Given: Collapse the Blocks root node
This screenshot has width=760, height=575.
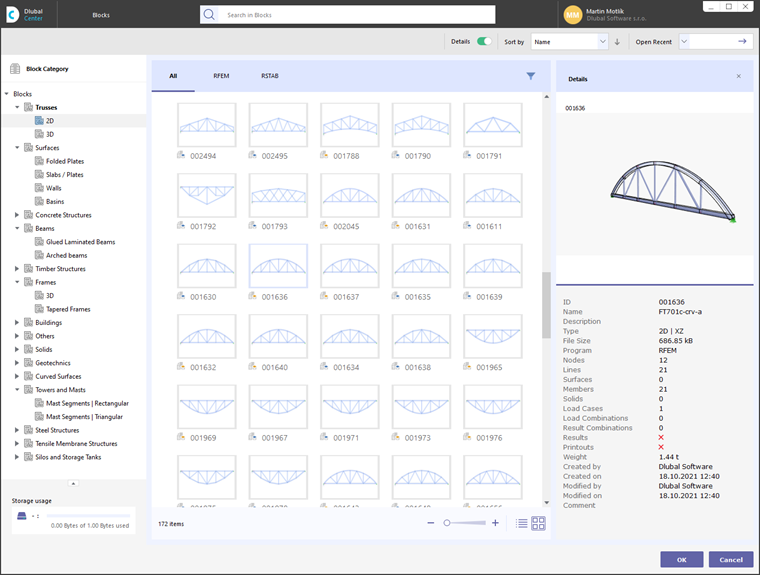Looking at the screenshot, I should pos(7,94).
